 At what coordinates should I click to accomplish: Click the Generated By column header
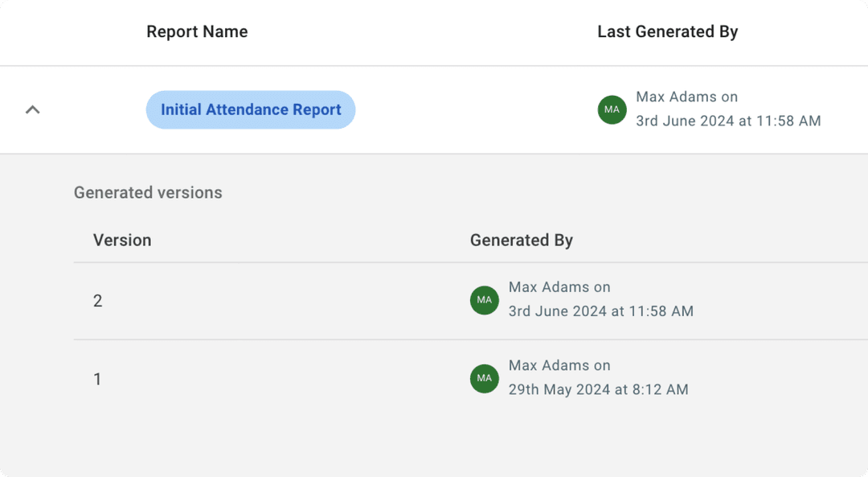pyautogui.click(x=521, y=240)
